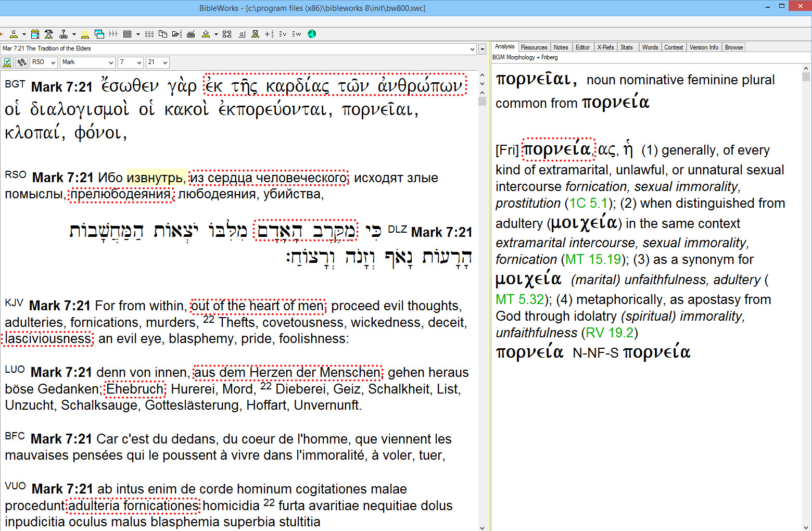
Task: Click the 'BGM Morphology + Friberg' label
Action: (x=525, y=57)
